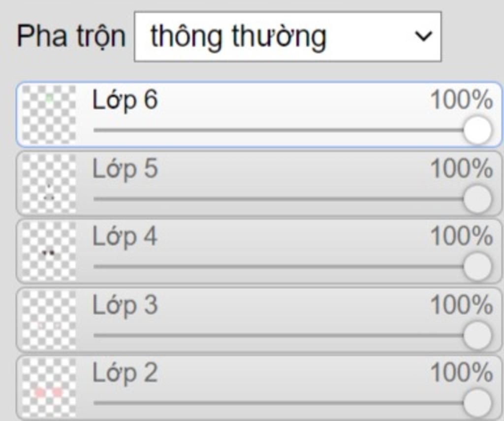The image size is (504, 421).
Task: Click the Lớp 5 layer thumbnail
Action: pos(49,183)
